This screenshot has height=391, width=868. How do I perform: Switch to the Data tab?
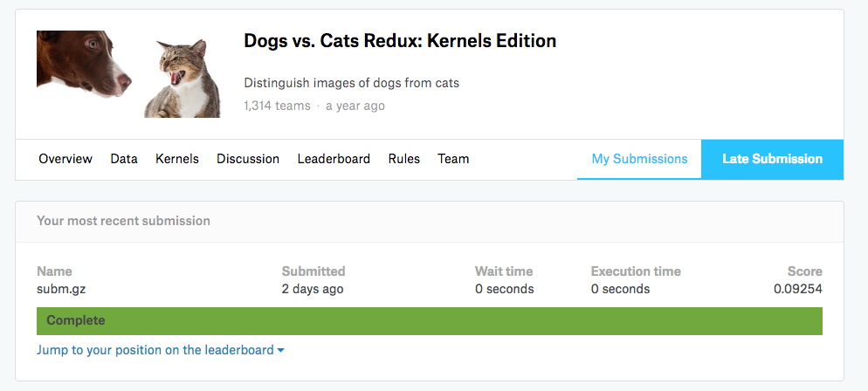pyautogui.click(x=124, y=159)
